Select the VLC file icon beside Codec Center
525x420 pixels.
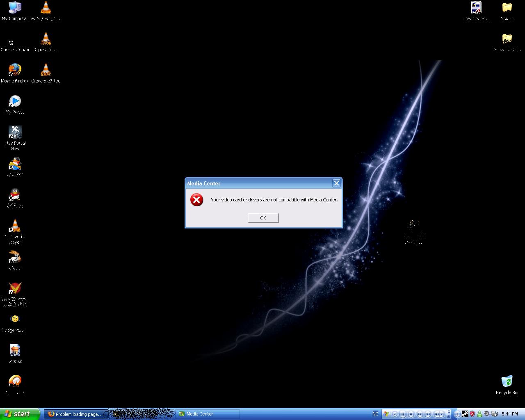pyautogui.click(x=46, y=42)
